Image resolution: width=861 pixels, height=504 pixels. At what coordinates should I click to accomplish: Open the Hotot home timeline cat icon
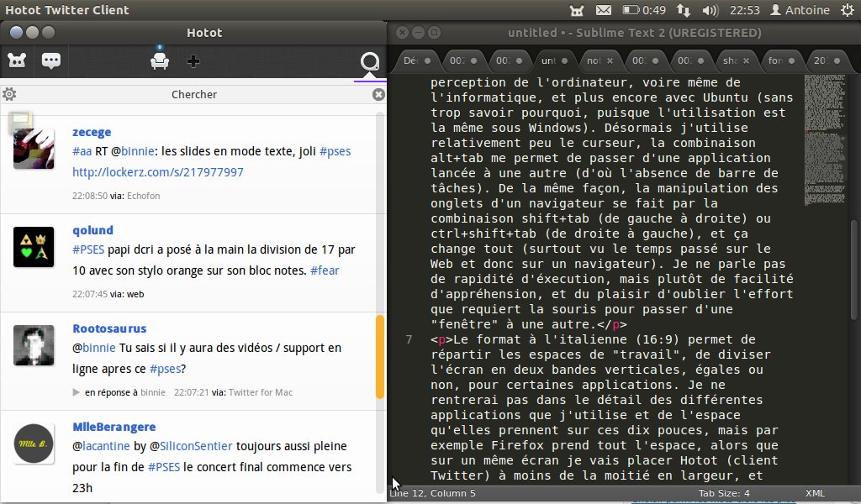pyautogui.click(x=17, y=60)
